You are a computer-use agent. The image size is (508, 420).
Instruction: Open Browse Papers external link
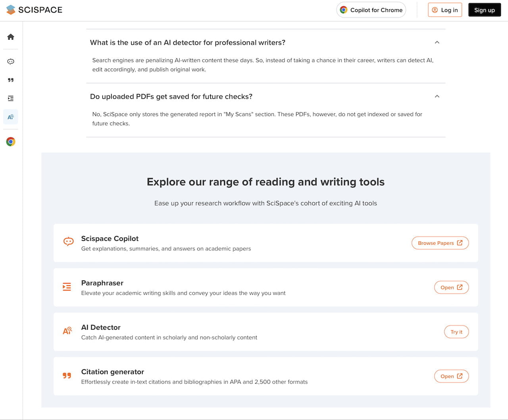tap(440, 243)
